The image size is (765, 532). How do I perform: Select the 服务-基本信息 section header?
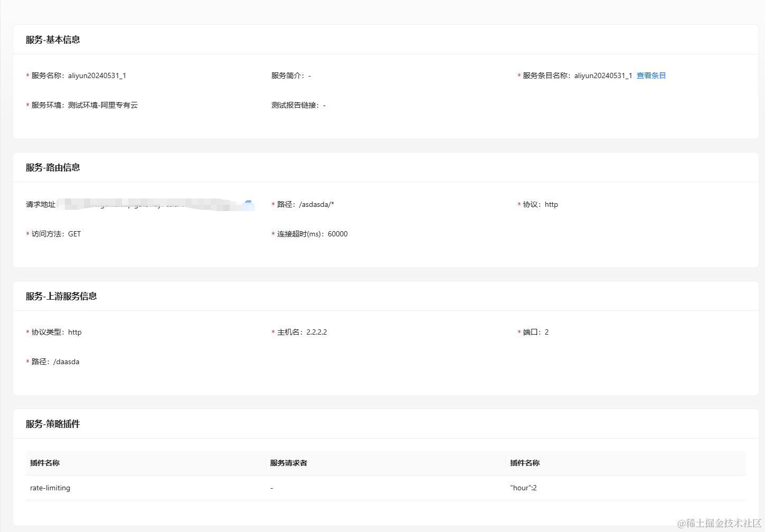tap(52, 40)
